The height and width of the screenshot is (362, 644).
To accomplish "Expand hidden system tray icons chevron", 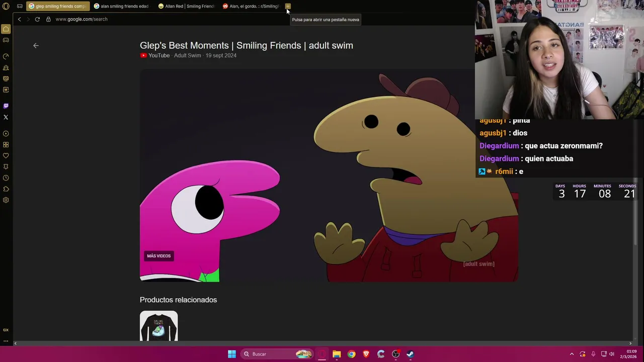I will click(x=572, y=354).
